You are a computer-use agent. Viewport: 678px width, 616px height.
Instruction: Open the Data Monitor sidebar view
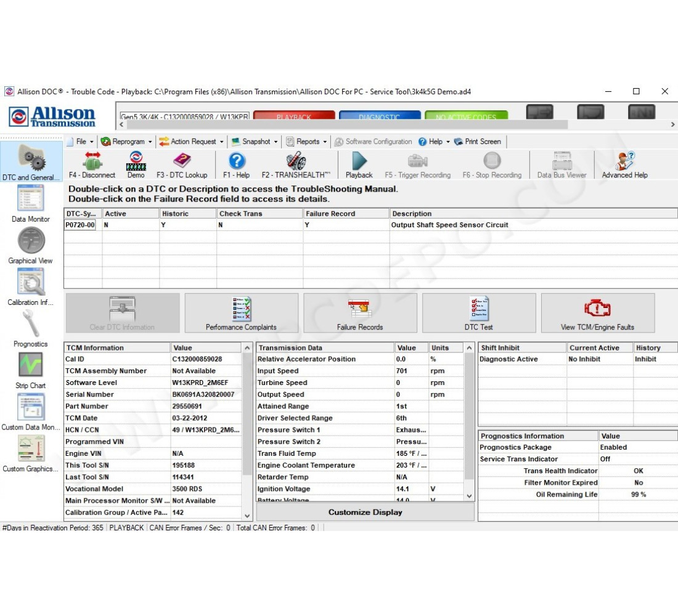[x=31, y=204]
